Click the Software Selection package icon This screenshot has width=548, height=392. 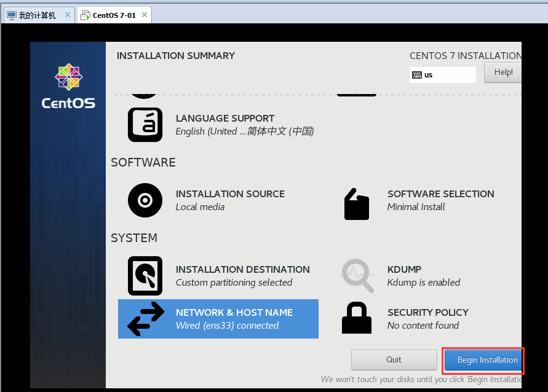click(x=357, y=204)
